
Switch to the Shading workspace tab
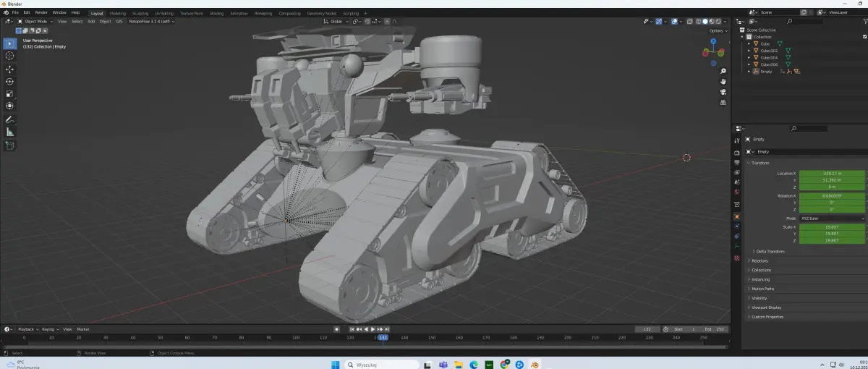[216, 13]
